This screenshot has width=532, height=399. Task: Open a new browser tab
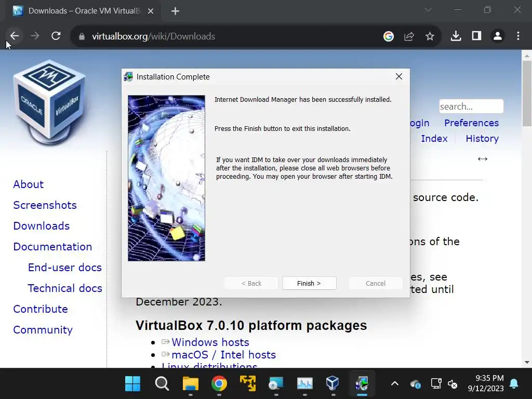[x=175, y=11]
